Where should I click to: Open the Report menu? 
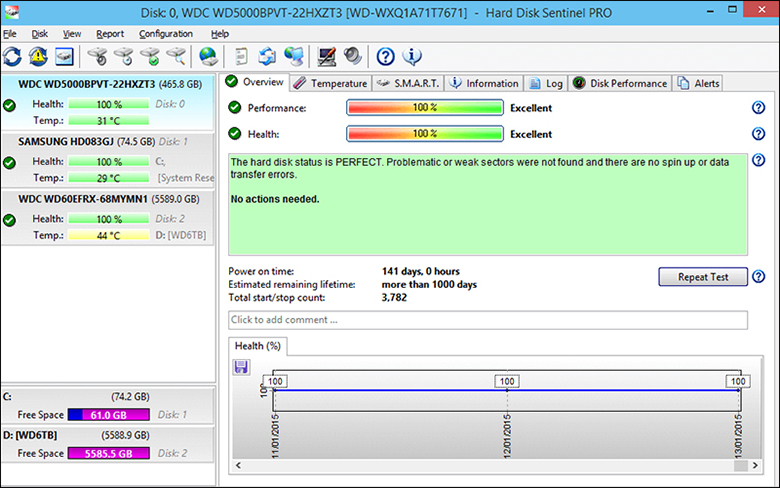coord(110,33)
